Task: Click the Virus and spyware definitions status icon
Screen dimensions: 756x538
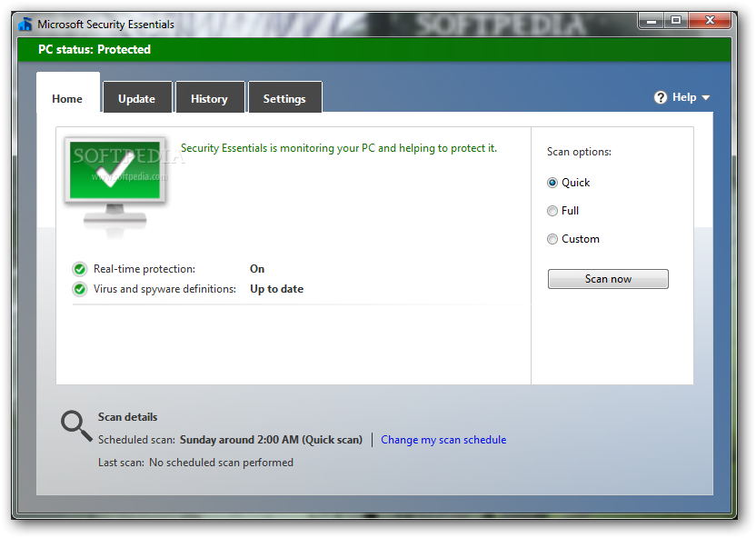Action: coord(79,288)
